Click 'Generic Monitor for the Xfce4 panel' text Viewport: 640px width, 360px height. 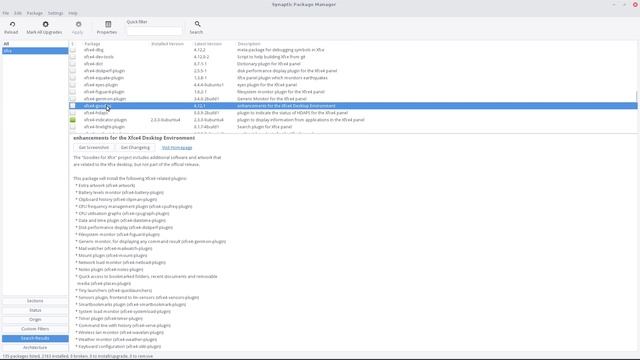pos(271,99)
